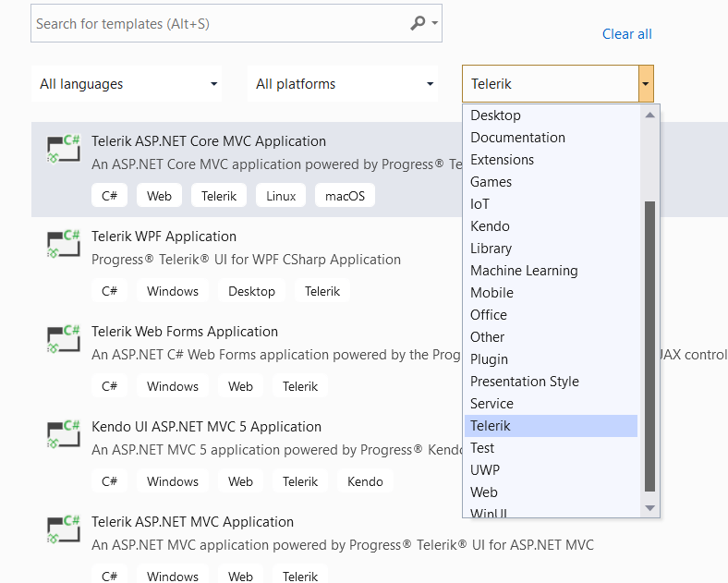The image size is (728, 583).
Task: Click Windows tag on Web Forms template
Action: tap(173, 386)
